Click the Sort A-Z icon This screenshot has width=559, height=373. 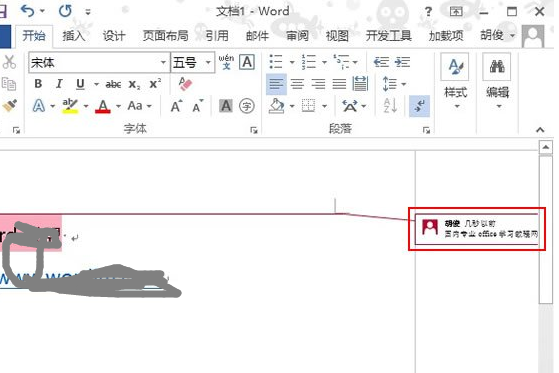tap(390, 106)
